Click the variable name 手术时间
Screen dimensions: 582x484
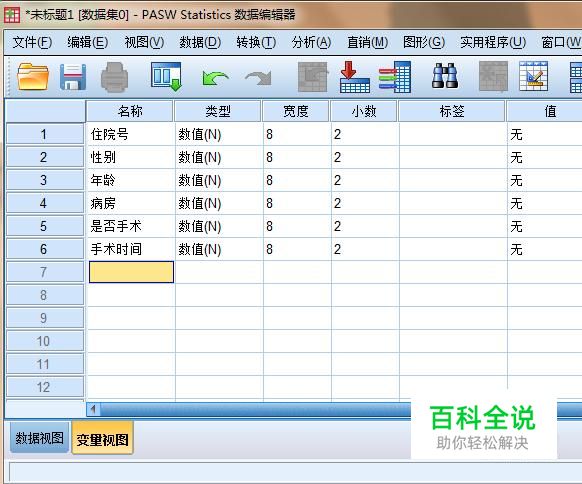tap(116, 249)
